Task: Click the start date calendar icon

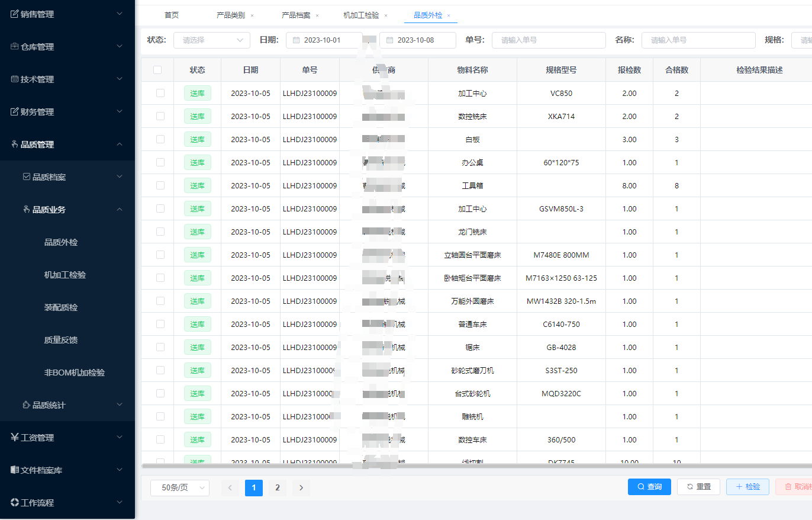Action: pos(297,40)
